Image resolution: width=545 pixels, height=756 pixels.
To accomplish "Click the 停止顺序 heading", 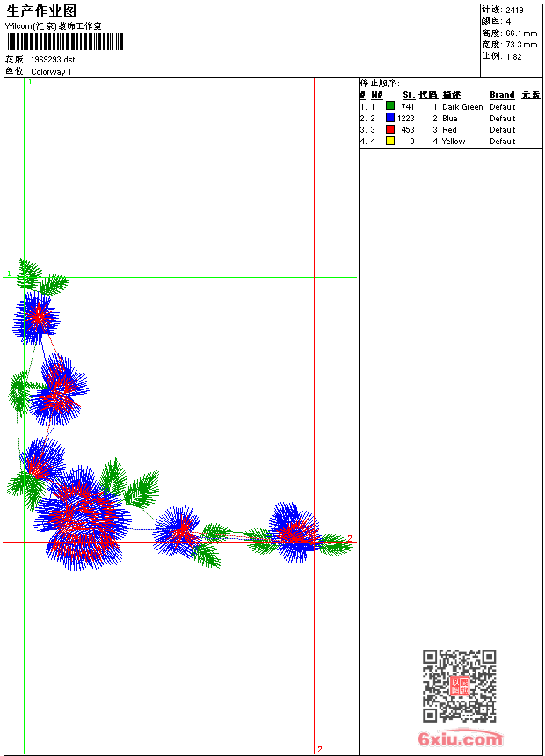I will tap(380, 84).
